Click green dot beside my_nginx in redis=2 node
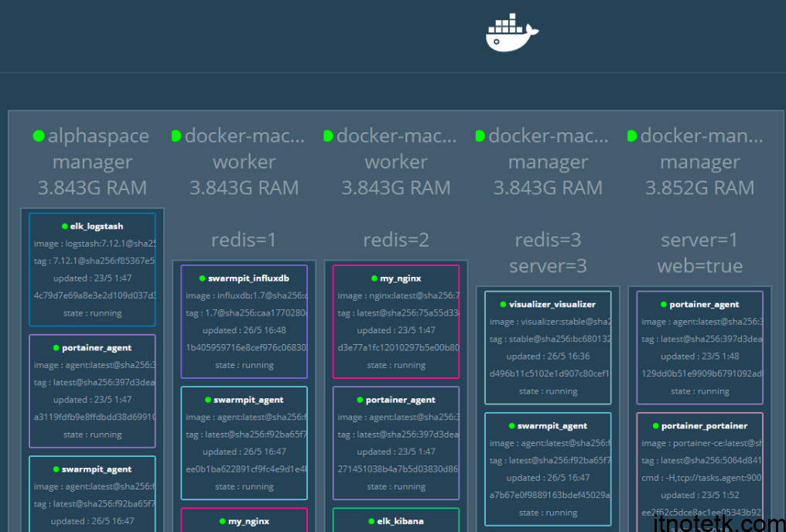786x532 pixels. [x=374, y=278]
